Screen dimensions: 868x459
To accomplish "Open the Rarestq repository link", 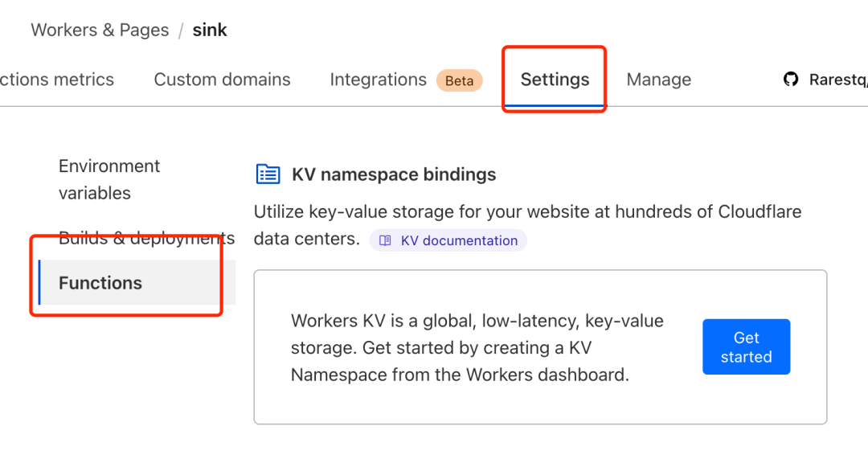I will click(838, 80).
